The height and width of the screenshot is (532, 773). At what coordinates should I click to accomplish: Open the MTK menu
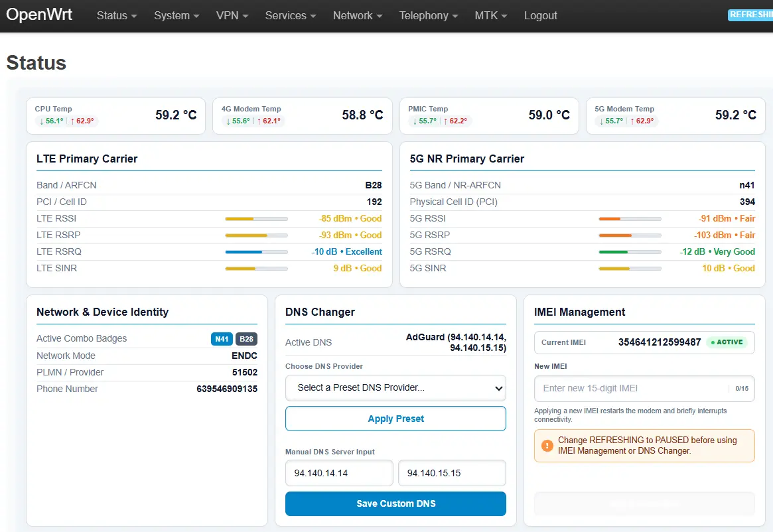pyautogui.click(x=490, y=16)
